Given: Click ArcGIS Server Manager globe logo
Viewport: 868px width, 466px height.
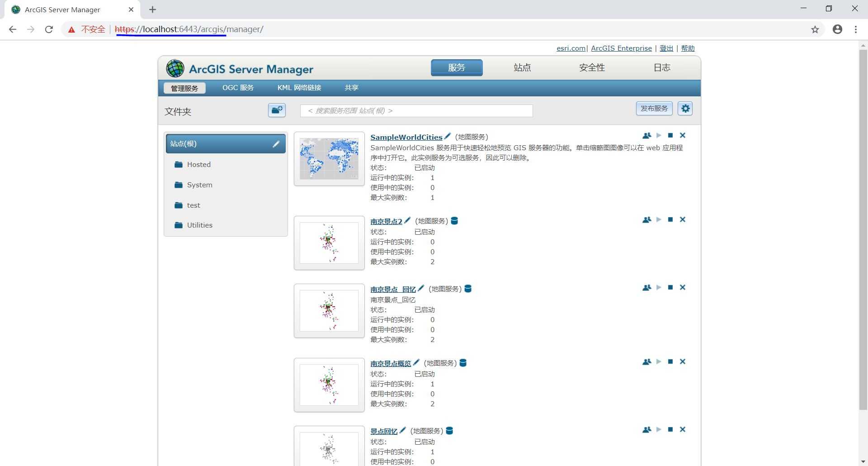Looking at the screenshot, I should (175, 68).
